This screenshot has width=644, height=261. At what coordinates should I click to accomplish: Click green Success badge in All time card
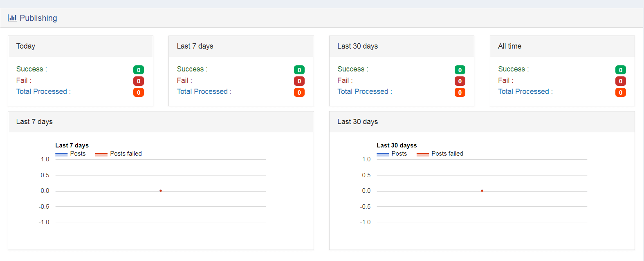(x=621, y=70)
